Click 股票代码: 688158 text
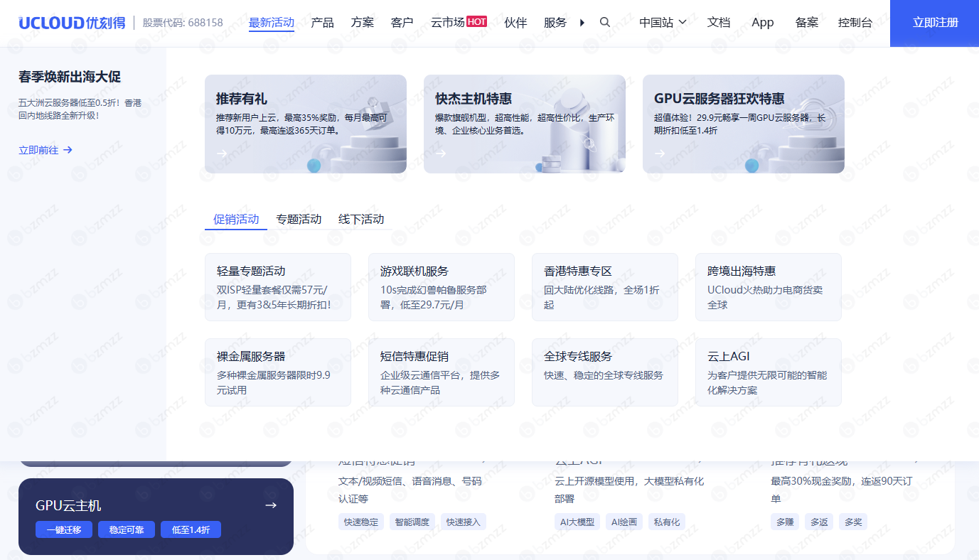 (x=183, y=23)
